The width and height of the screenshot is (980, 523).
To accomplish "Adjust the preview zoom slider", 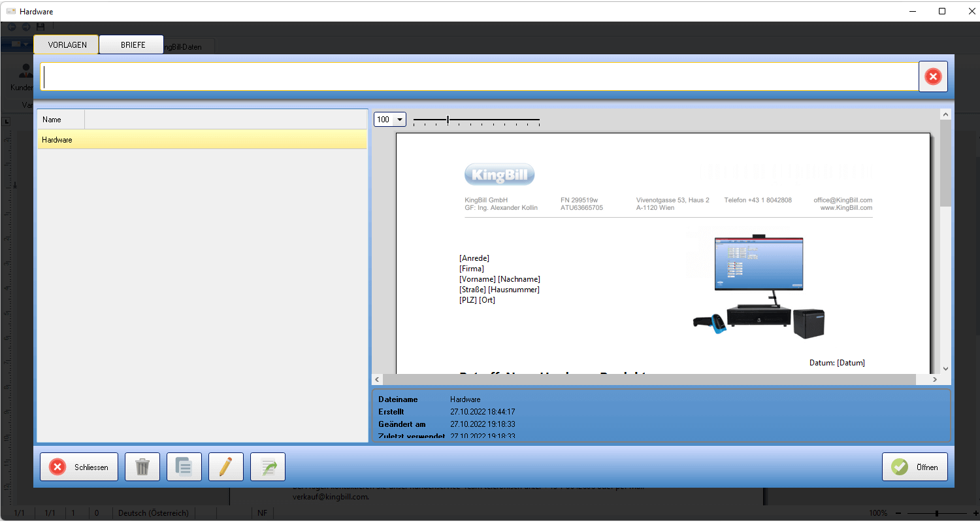I will pos(476,120).
